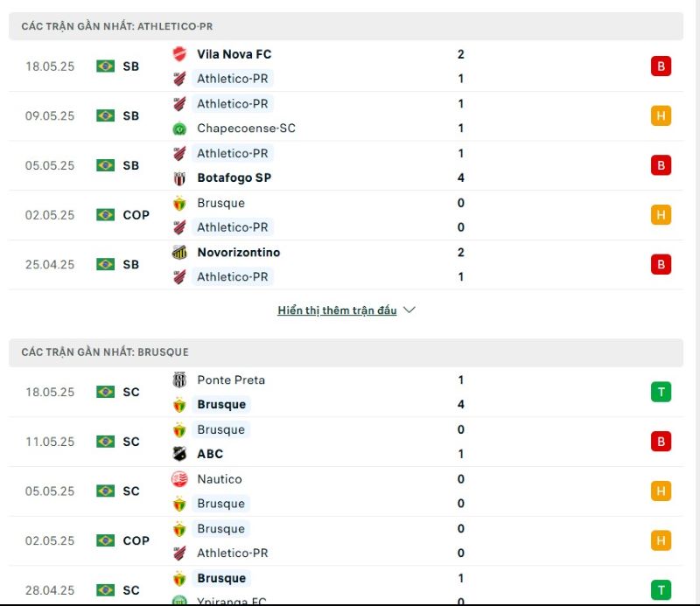The image size is (700, 606).
Task: Click 'Các trận gần nhất: Athletico-PR' header
Action: [346, 26]
